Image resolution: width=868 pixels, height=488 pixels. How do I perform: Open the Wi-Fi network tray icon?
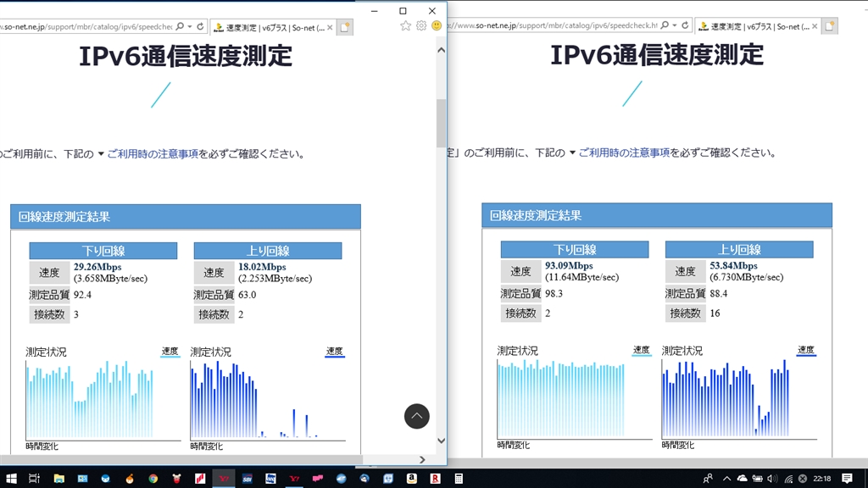click(787, 479)
